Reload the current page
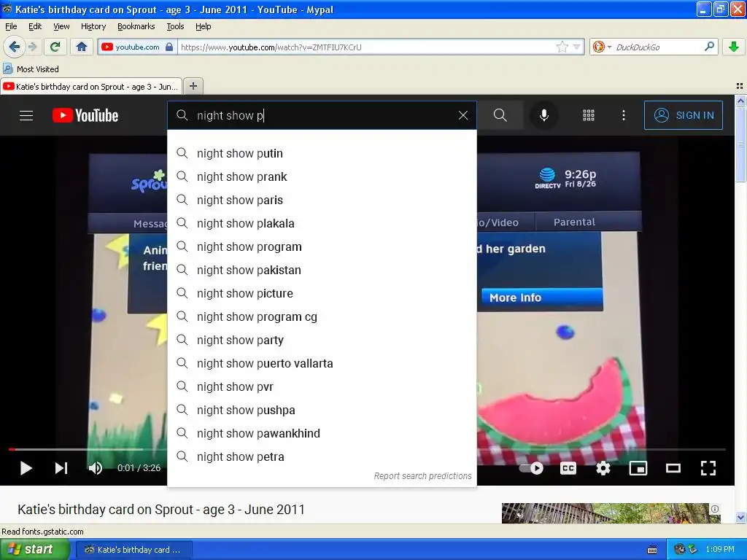The height and width of the screenshot is (560, 747). (55, 47)
